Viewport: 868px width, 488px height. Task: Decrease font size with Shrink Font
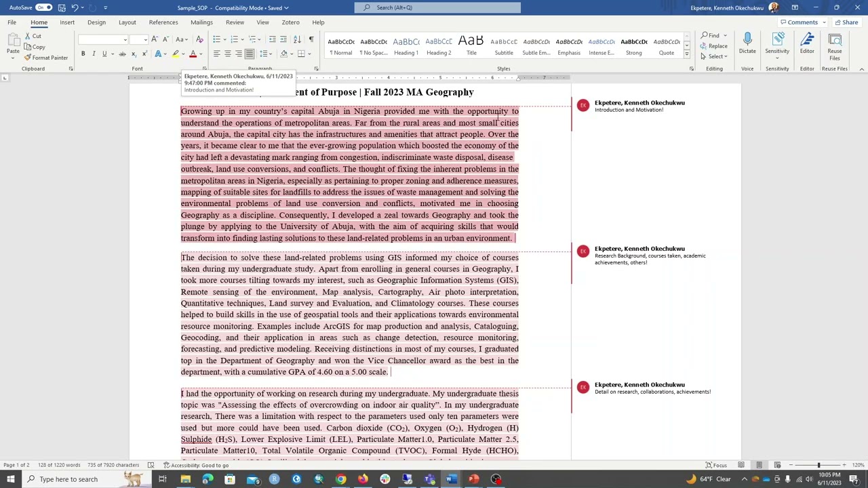(165, 39)
